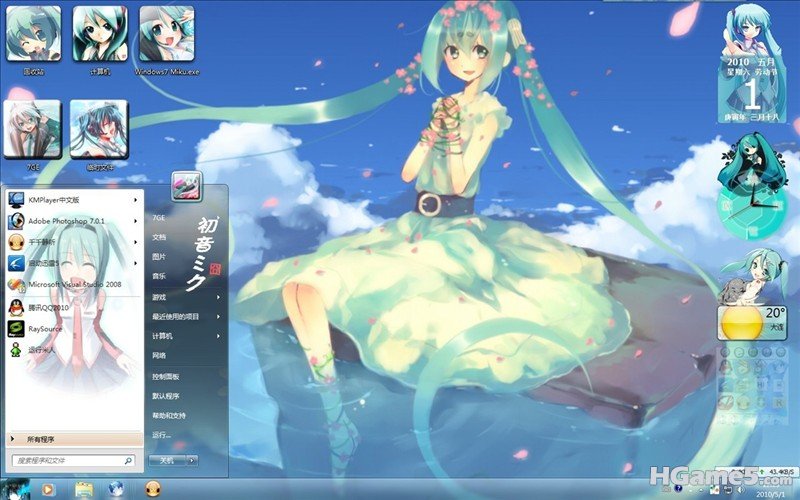Open the globe browser taskbar icon
Image resolution: width=800 pixels, height=500 pixels.
[x=117, y=490]
